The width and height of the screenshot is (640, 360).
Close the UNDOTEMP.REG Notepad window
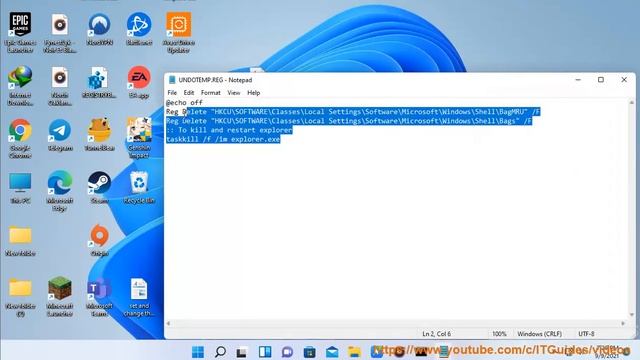pyautogui.click(x=624, y=80)
